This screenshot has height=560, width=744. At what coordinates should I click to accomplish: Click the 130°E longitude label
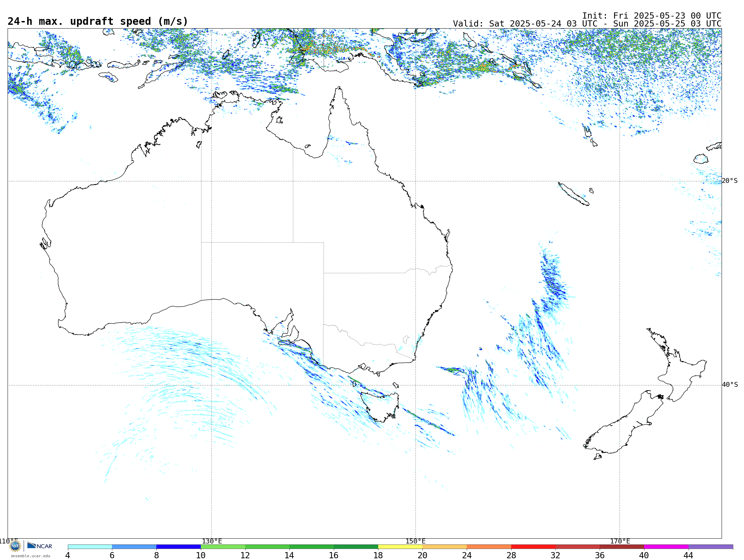click(x=212, y=541)
